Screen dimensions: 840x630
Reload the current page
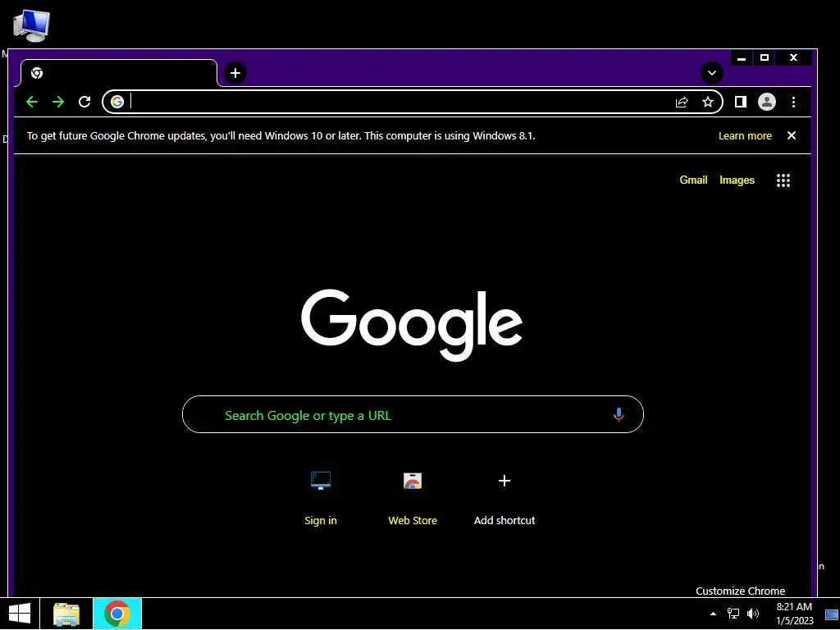(84, 102)
